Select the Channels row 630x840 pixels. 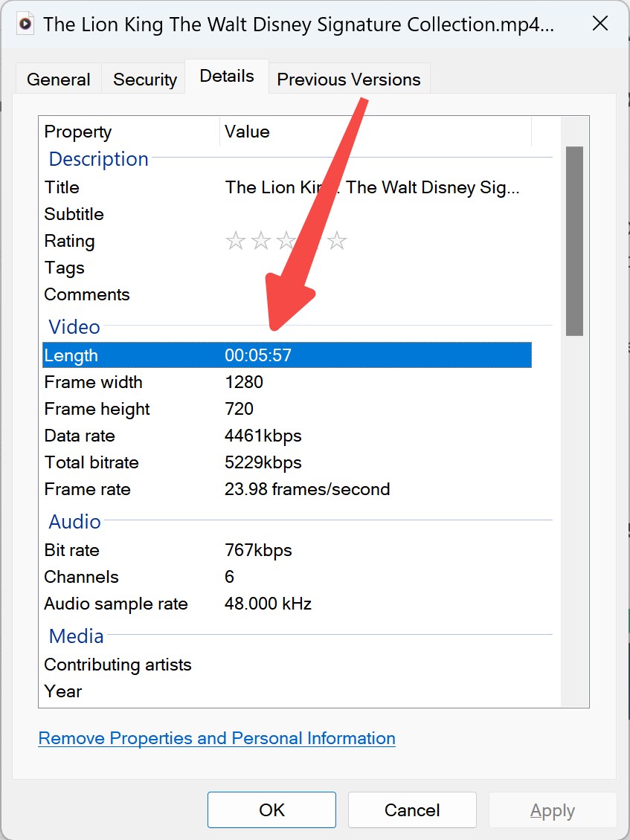pyautogui.click(x=287, y=577)
